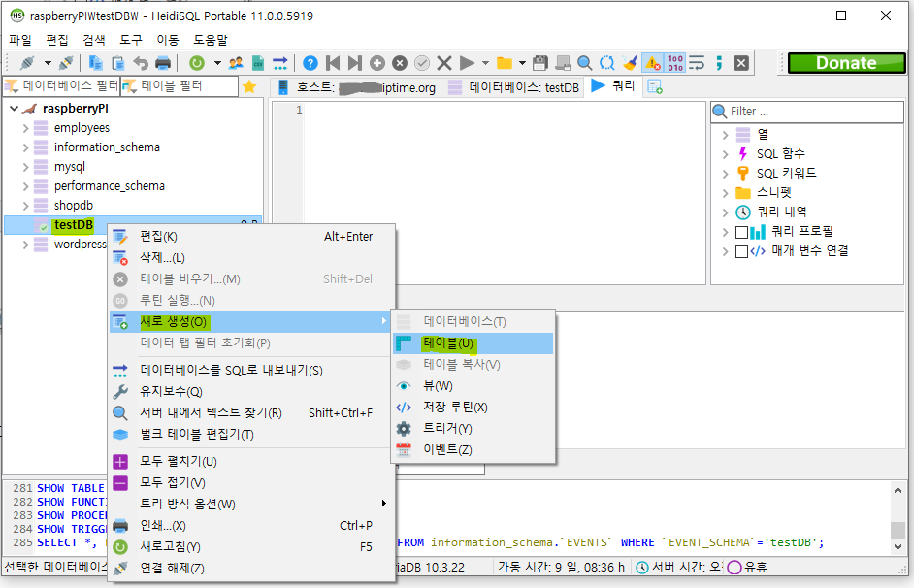
Task: Click the printer icon in toolbar
Action: point(163,63)
